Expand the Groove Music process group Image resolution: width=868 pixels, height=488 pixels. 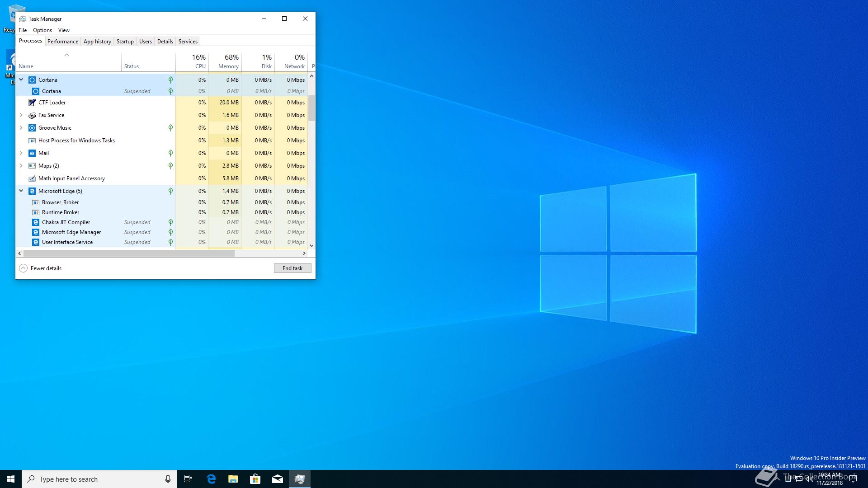click(21, 128)
